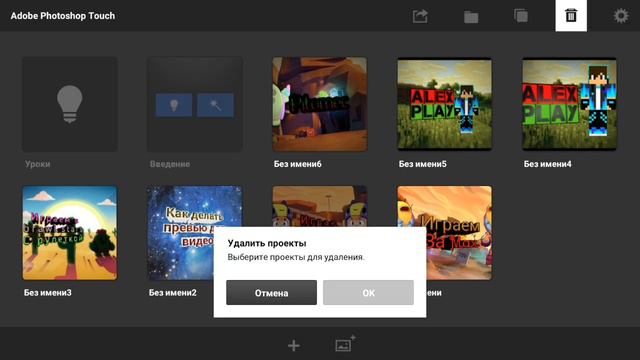Select the Без имени4 project thumbnail
This screenshot has height=360, width=640.
(x=569, y=104)
